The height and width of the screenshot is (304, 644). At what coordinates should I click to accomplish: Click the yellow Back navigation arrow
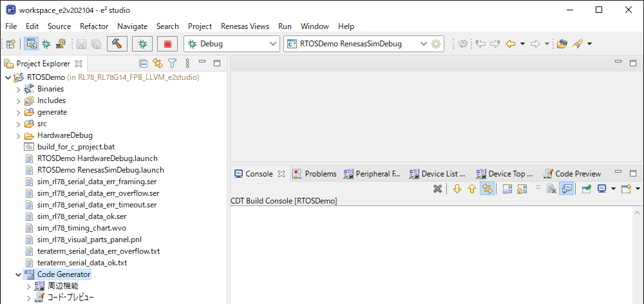pyautogui.click(x=511, y=44)
